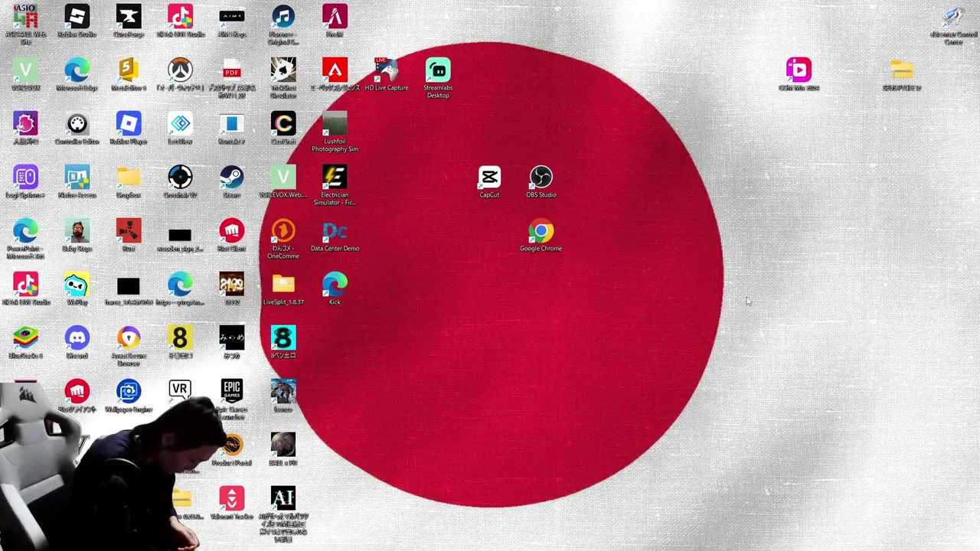Open Google Chrome
Image resolution: width=980 pixels, height=551 pixels.
point(541,231)
